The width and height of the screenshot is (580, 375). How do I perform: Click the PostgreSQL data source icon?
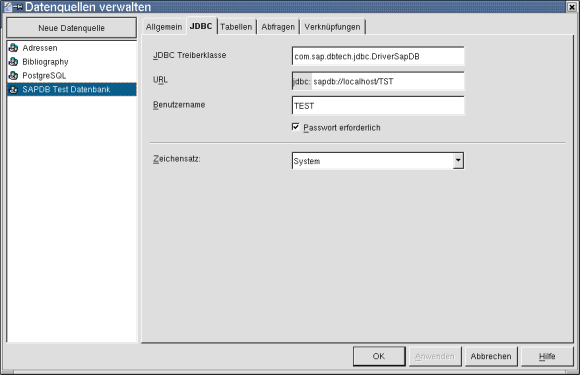[13, 75]
